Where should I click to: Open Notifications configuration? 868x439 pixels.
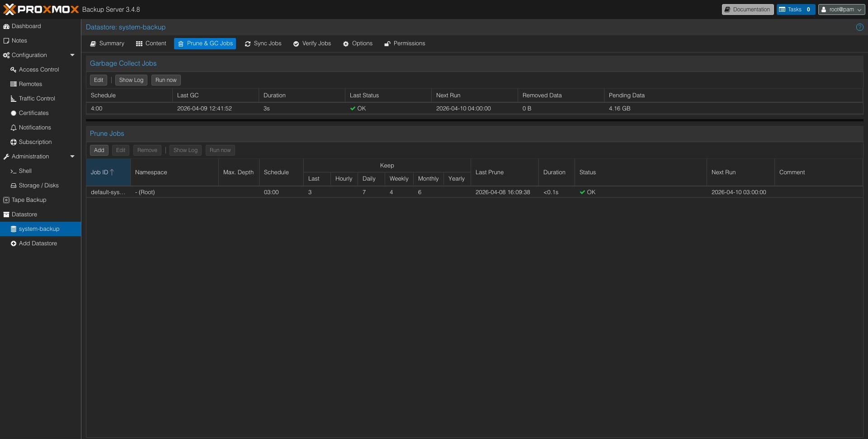click(35, 128)
